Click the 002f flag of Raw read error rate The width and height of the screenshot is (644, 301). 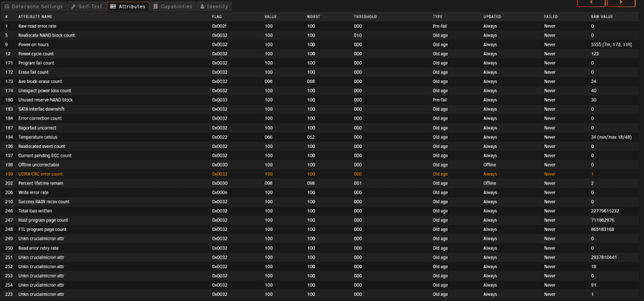pos(219,26)
